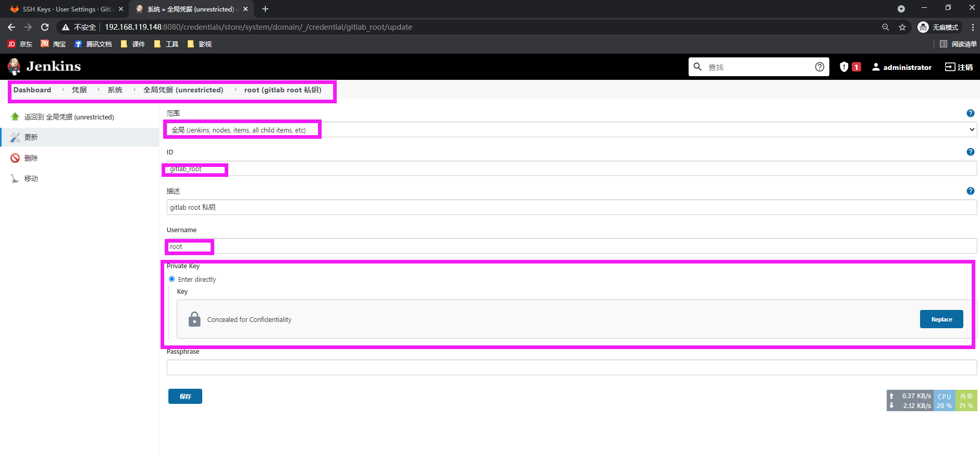Click the browser forward arrow
The image size is (980, 455).
28,27
